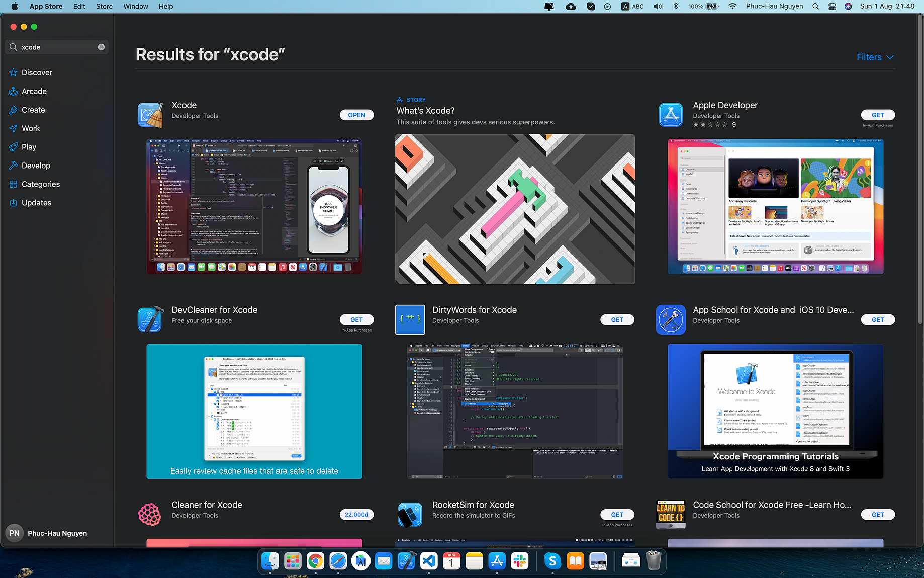Open the Apple menu
Screen dimensions: 924x578
pos(14,6)
